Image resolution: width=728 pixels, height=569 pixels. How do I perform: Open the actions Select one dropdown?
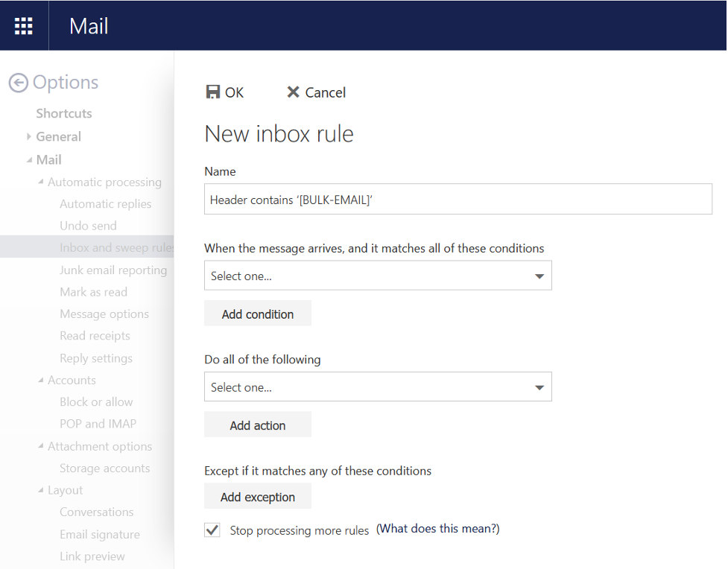pos(378,387)
